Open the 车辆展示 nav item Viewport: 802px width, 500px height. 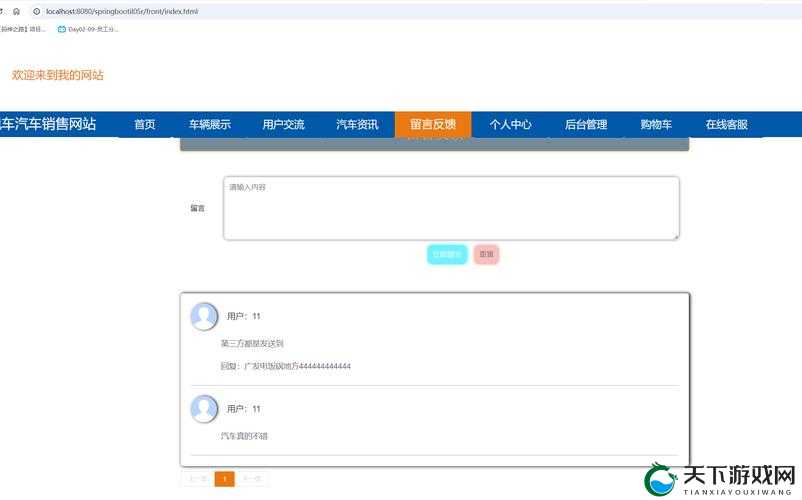click(210, 124)
